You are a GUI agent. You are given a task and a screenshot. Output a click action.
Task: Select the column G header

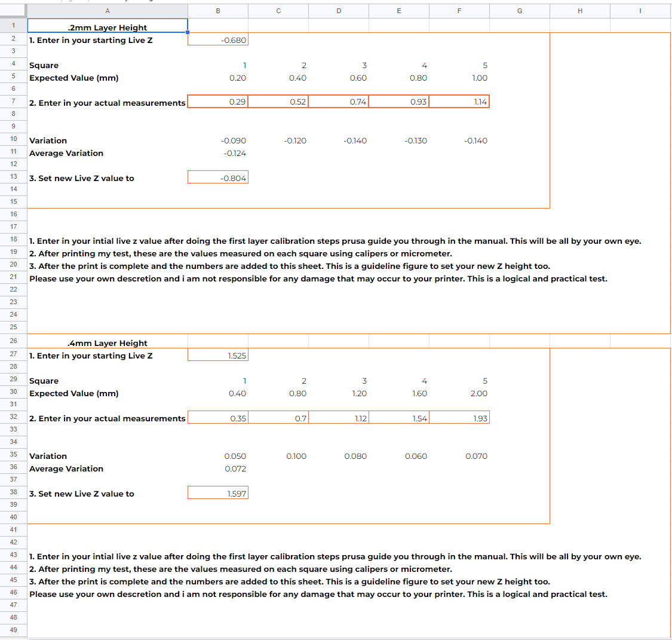[519, 11]
